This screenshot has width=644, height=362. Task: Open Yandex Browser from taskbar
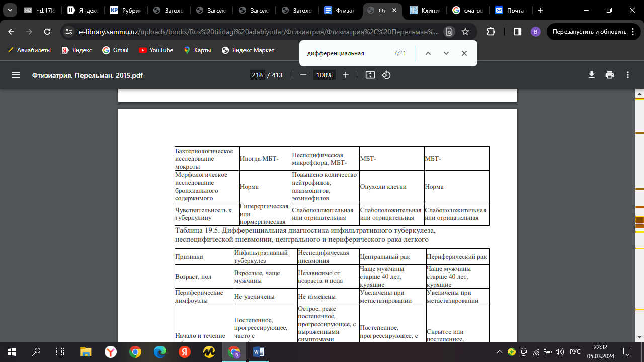tap(111, 352)
